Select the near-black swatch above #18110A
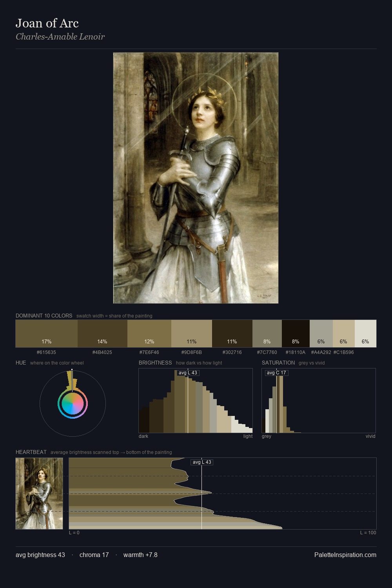392x588 pixels. pyautogui.click(x=296, y=334)
